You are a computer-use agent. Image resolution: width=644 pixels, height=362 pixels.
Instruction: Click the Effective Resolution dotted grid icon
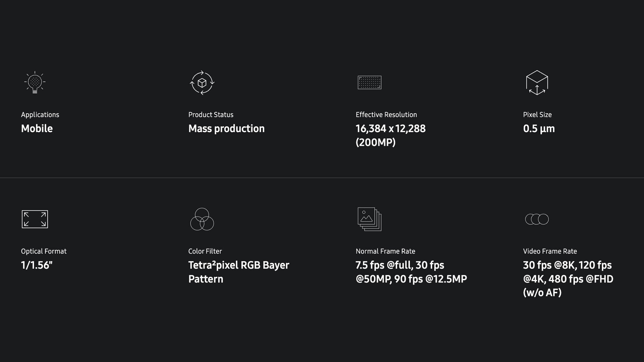click(x=369, y=82)
